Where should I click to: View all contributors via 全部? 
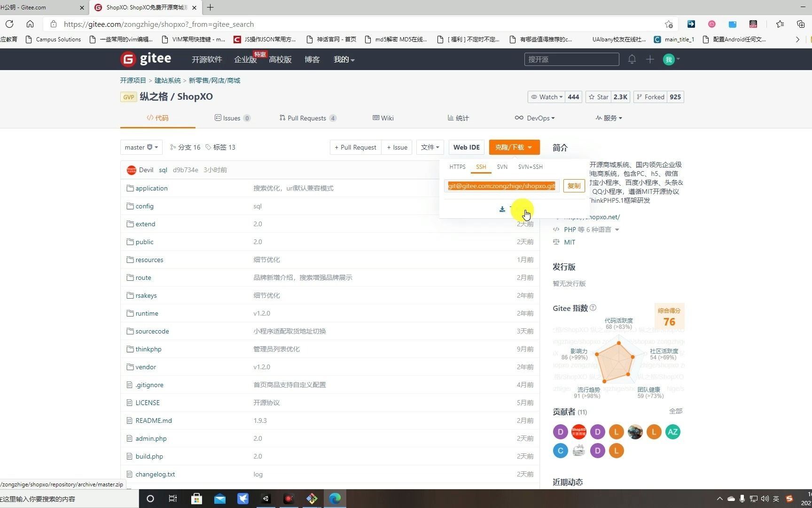click(676, 411)
